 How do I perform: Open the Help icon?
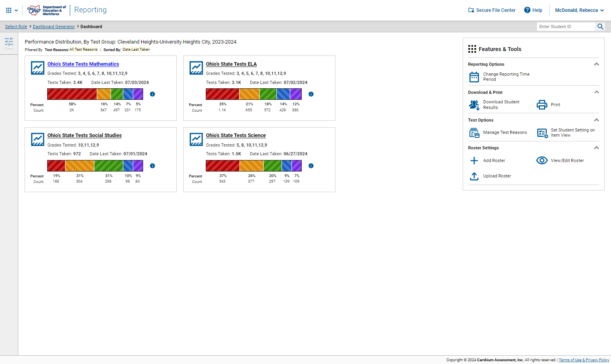pos(527,10)
